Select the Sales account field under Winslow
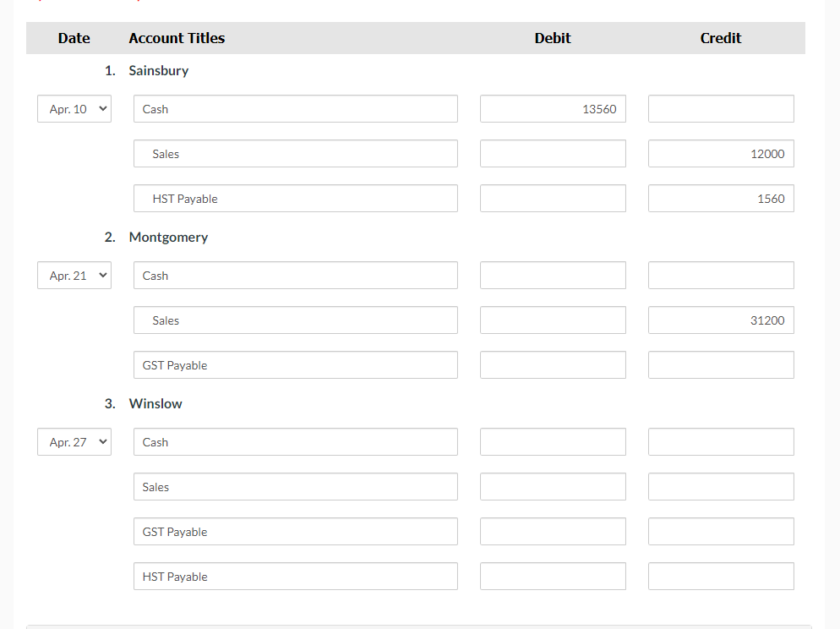Screen dimensions: 840x629 (x=295, y=486)
